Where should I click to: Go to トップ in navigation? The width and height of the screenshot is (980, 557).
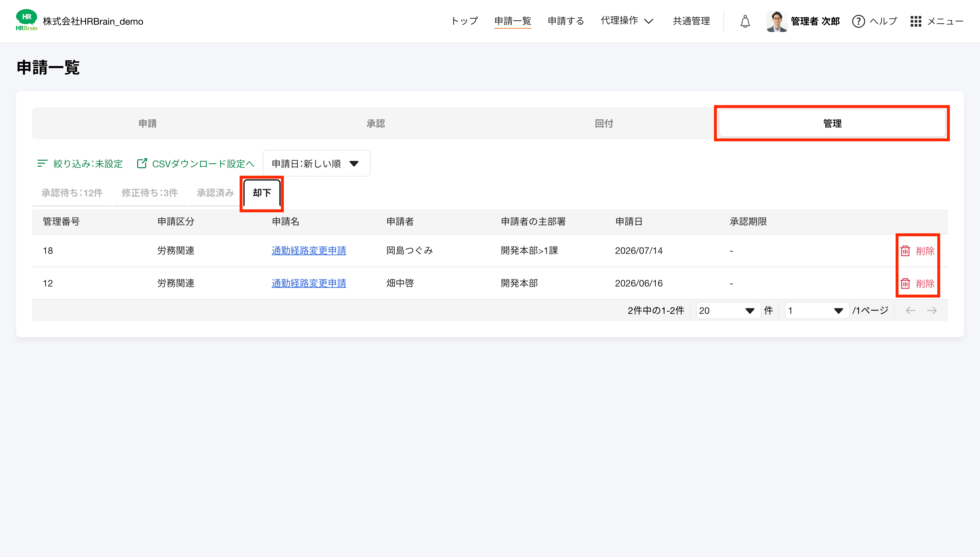(464, 21)
